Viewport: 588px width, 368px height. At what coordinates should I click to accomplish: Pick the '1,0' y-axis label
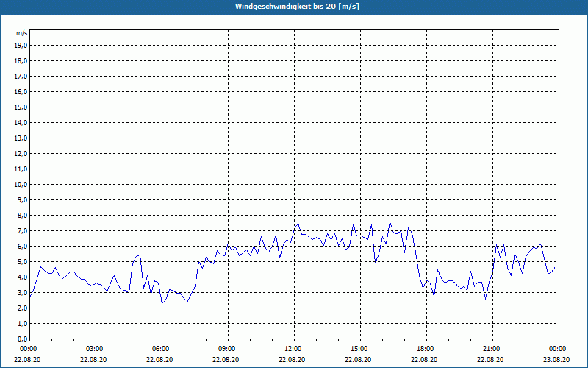coord(22,323)
